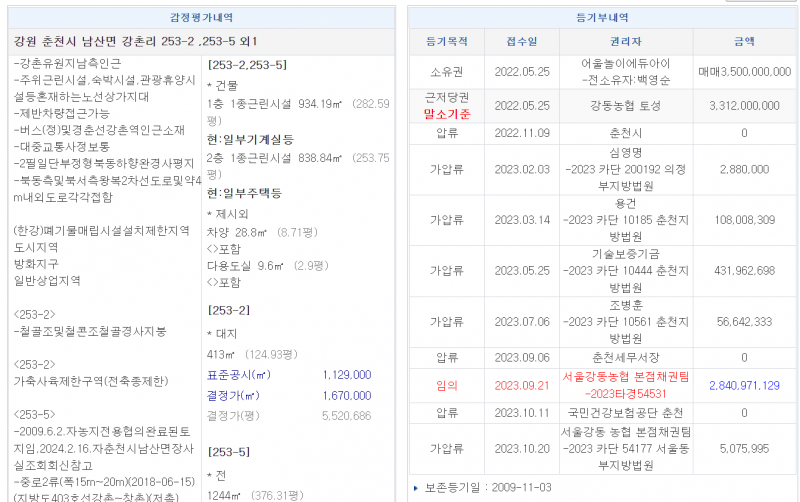This screenshot has height=502, width=800.
Task: Select the 매매3,500,000,000 amount cell
Action: [743, 72]
